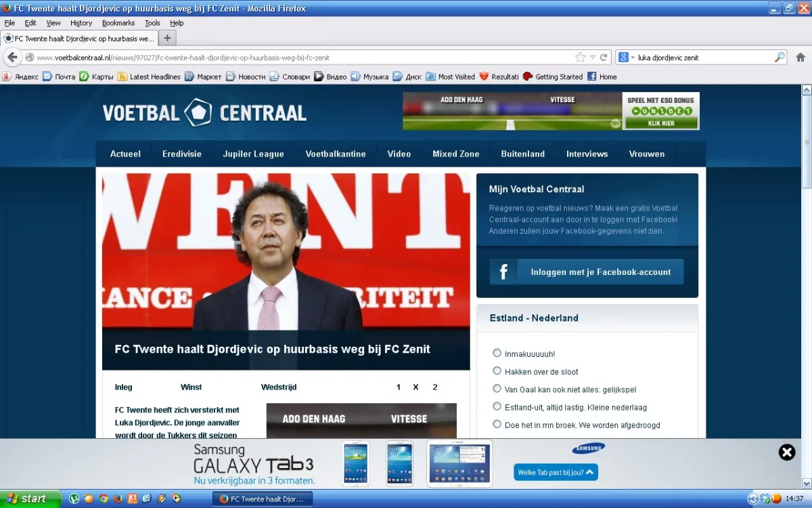Viewport: 812px width, 508px height.
Task: Open the History menu
Action: click(x=81, y=23)
